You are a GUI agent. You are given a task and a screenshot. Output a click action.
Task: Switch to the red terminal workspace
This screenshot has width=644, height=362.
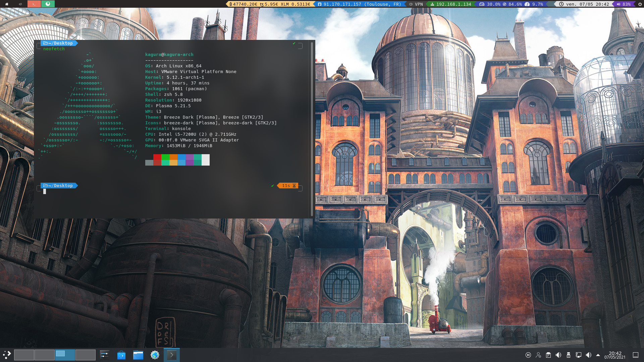coord(34,4)
